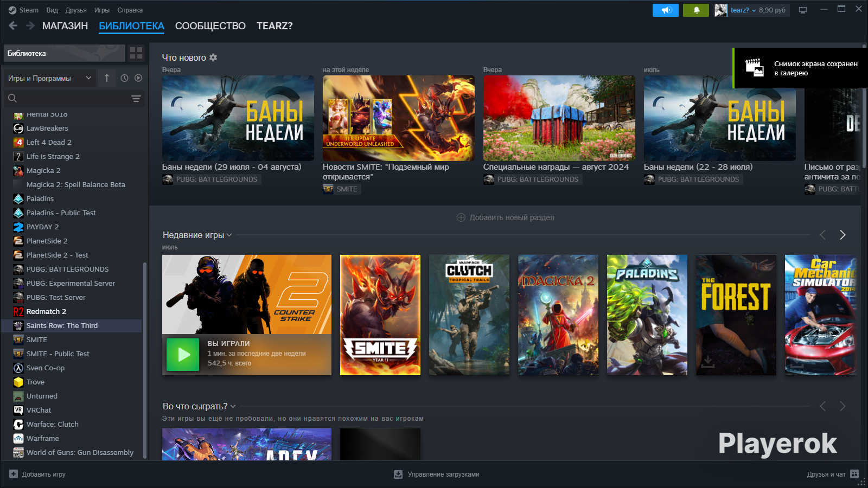Screen dimensions: 868x488
Task: Open the notifications bell
Action: pos(696,10)
